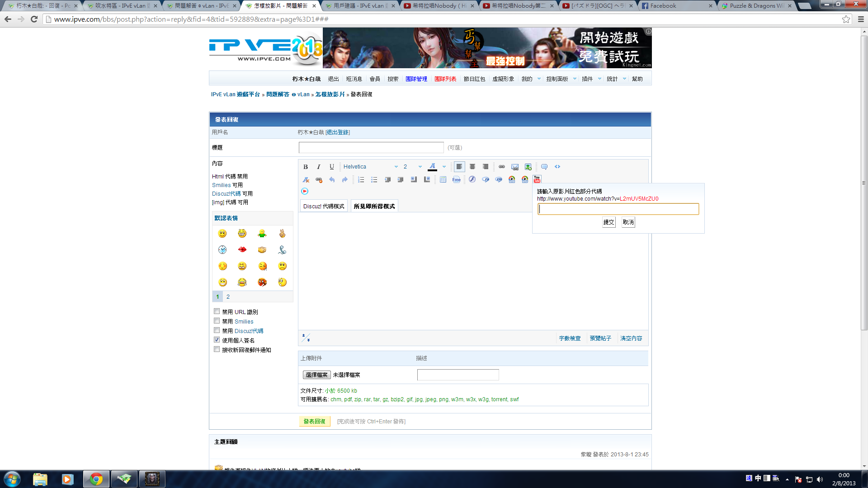Click the insert table icon

443,179
